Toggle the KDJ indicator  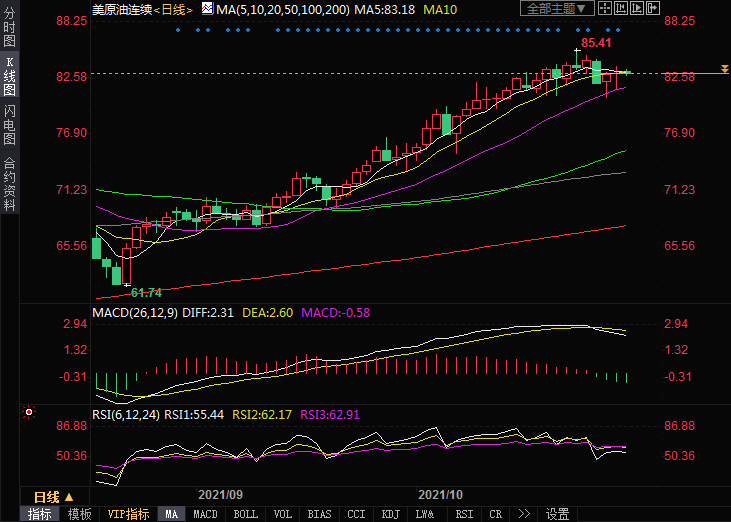pos(391,514)
